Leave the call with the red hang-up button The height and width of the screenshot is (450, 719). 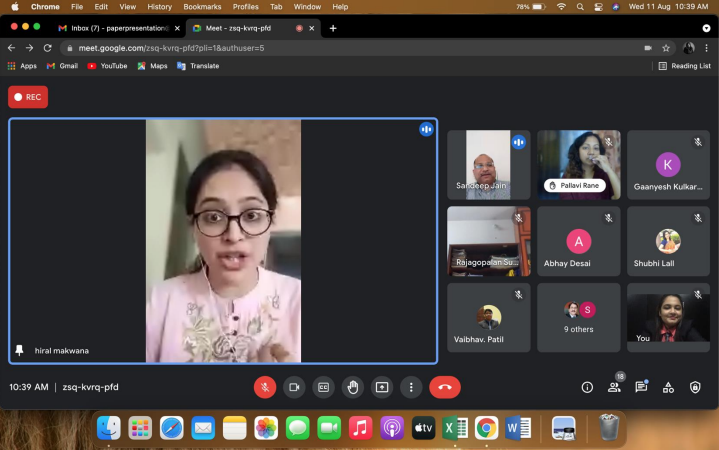point(445,387)
